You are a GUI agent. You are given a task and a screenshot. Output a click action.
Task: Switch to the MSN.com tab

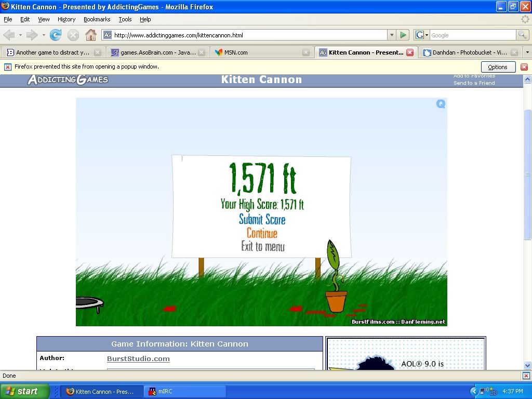point(262,52)
